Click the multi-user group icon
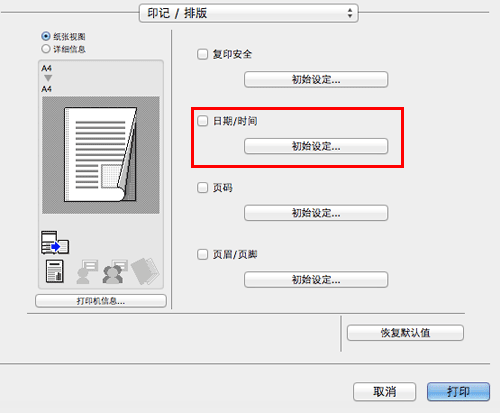Screen dimensions: 500x413 click(115, 272)
